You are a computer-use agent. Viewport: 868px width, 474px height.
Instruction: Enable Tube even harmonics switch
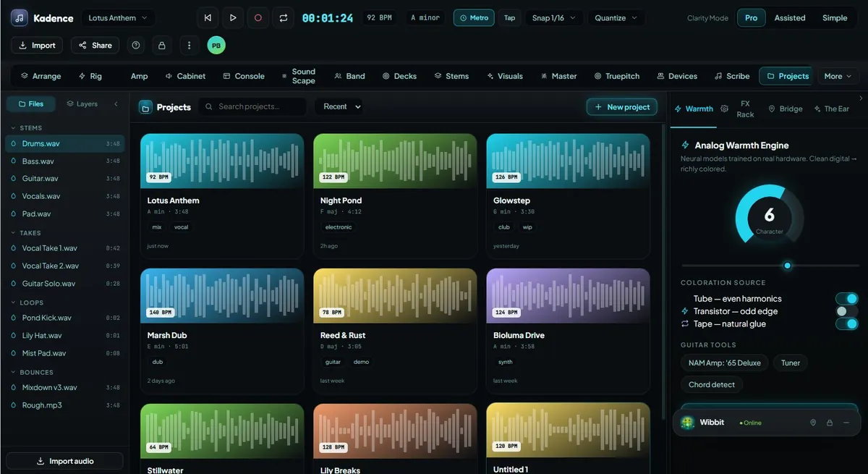846,299
